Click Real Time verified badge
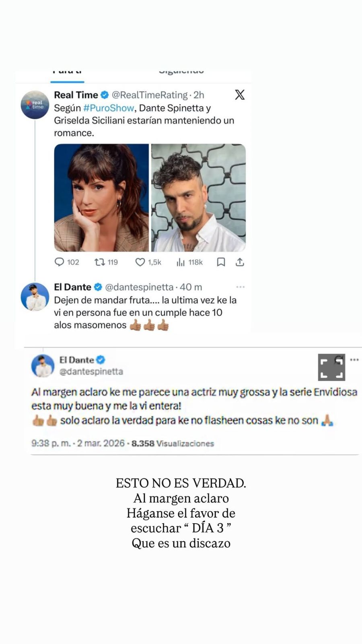This screenshot has width=362, height=644. point(105,95)
